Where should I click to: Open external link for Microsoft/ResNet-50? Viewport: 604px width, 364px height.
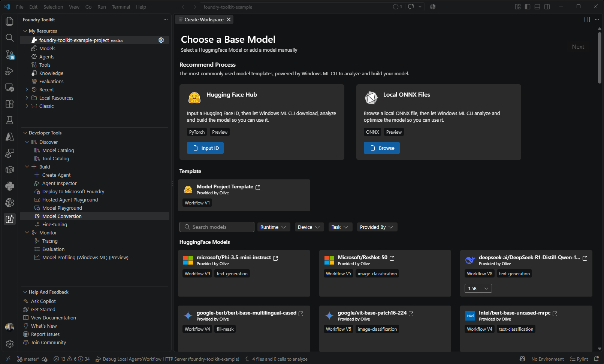coord(392,258)
